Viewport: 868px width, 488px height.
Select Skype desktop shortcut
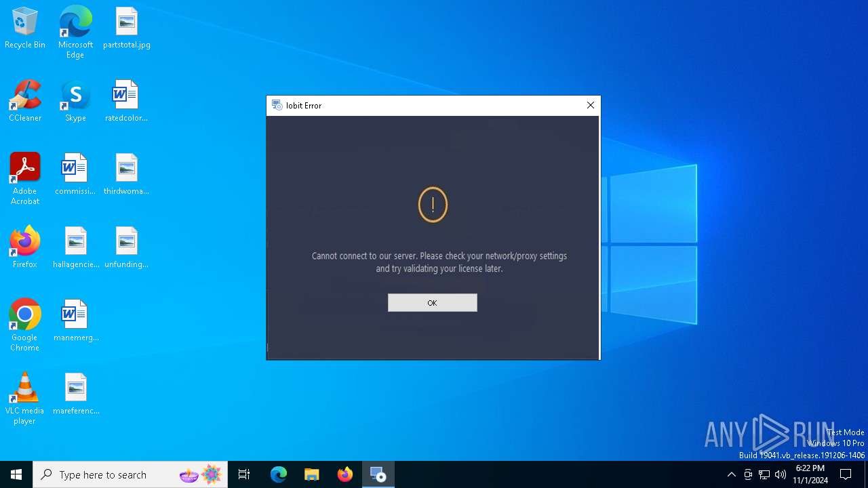point(75,102)
